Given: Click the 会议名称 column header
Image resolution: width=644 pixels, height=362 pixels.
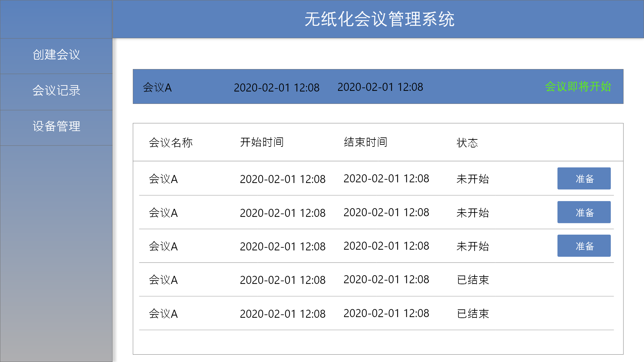Looking at the screenshot, I should (171, 142).
